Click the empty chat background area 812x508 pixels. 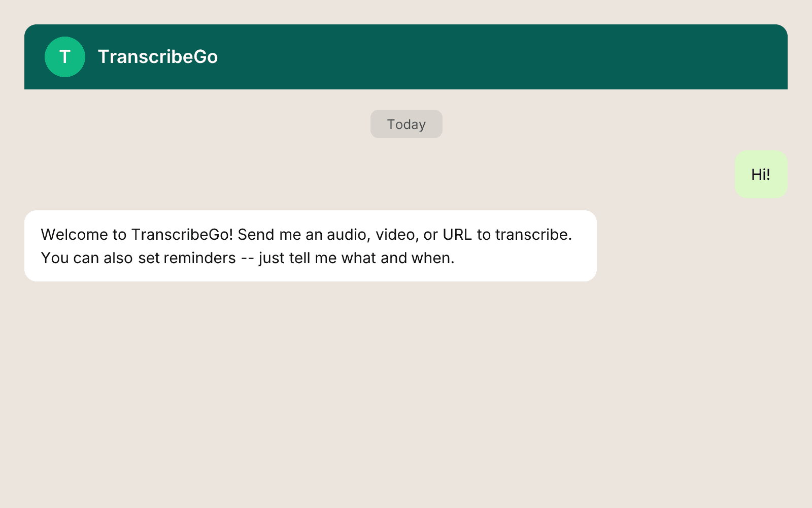tap(406, 381)
